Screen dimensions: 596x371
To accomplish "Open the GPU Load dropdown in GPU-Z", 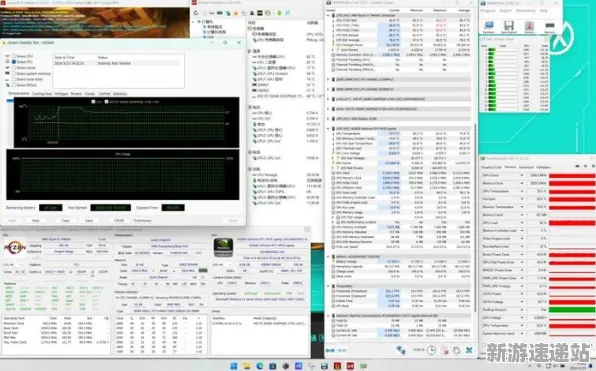I will (522, 223).
